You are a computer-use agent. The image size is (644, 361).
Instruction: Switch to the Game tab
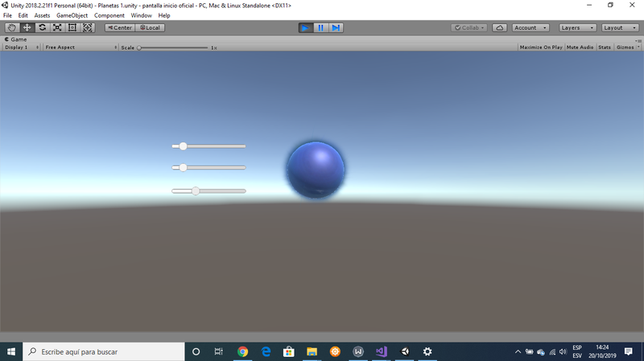(x=16, y=39)
